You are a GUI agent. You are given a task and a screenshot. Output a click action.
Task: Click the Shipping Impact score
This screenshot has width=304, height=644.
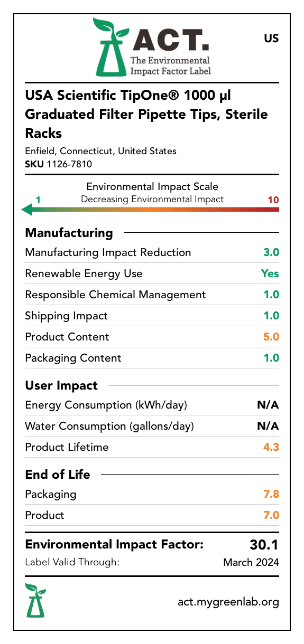pos(271,316)
